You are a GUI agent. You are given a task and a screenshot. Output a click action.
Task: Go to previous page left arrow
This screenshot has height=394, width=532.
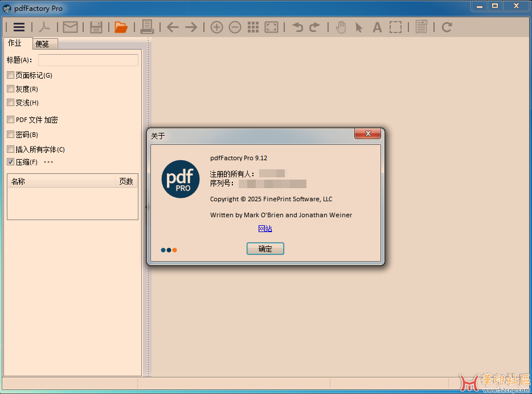(173, 27)
